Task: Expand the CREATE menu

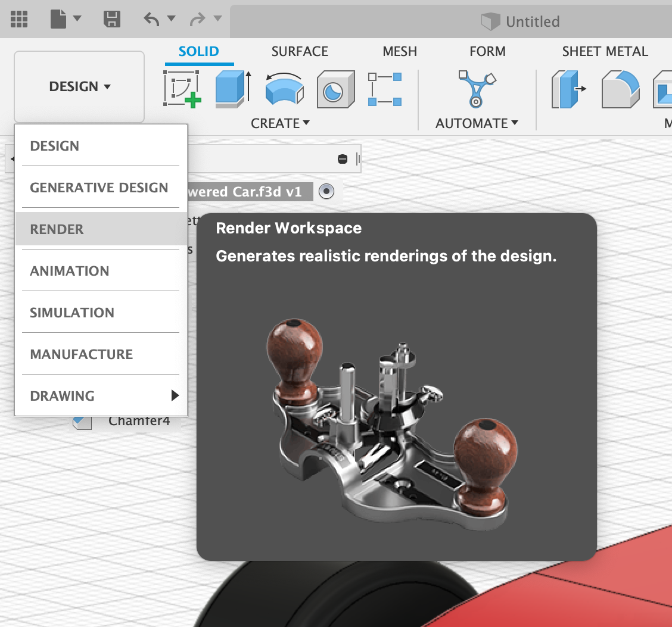Action: (280, 123)
